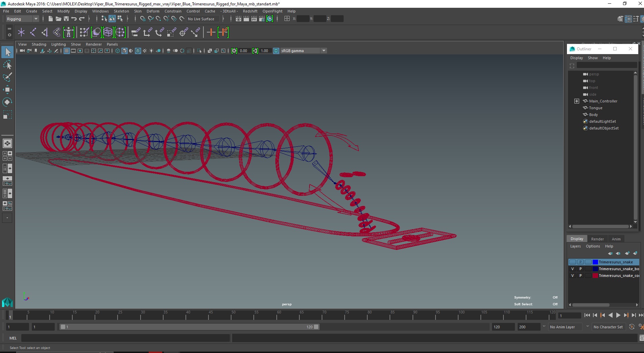Click Select by Hierarchy mode icon

(x=104, y=19)
